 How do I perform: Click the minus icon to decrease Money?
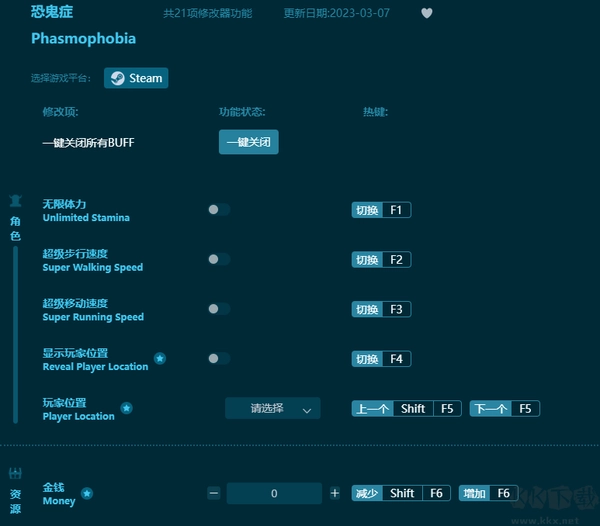point(214,493)
